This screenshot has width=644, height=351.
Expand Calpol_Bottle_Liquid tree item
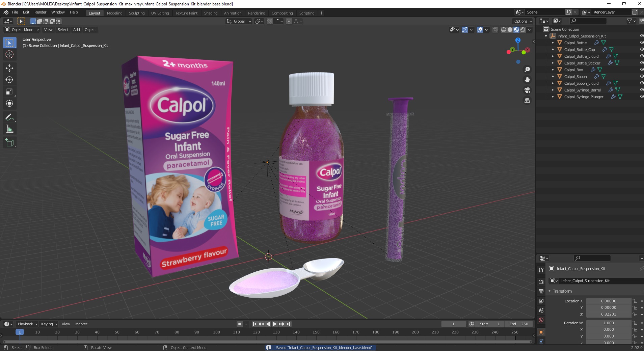click(x=553, y=56)
